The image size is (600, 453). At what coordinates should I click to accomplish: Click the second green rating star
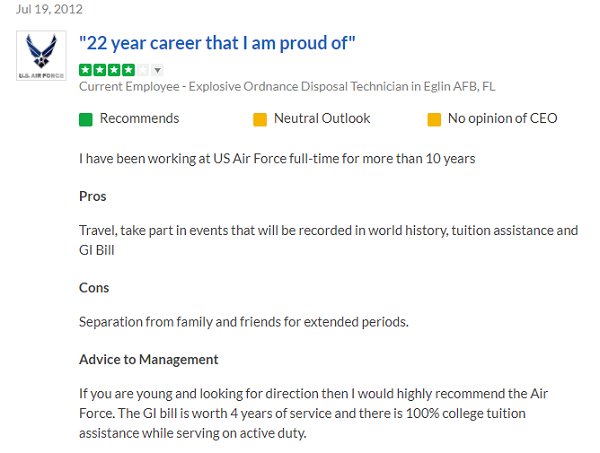98,70
